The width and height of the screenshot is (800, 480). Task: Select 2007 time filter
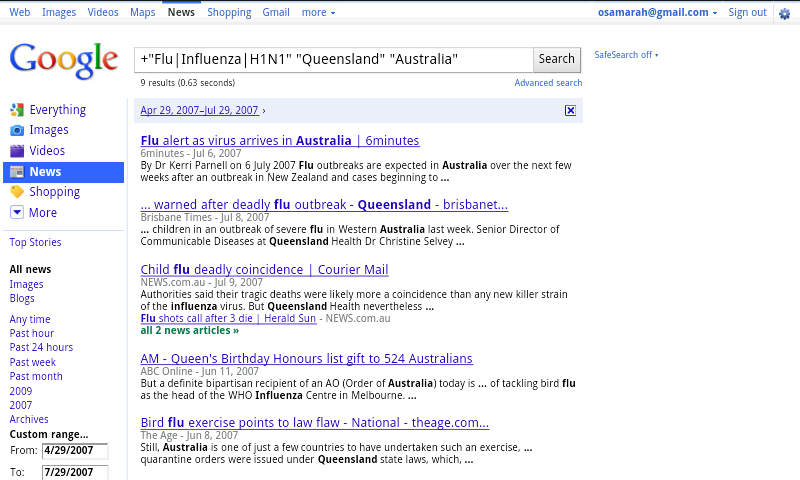point(20,406)
